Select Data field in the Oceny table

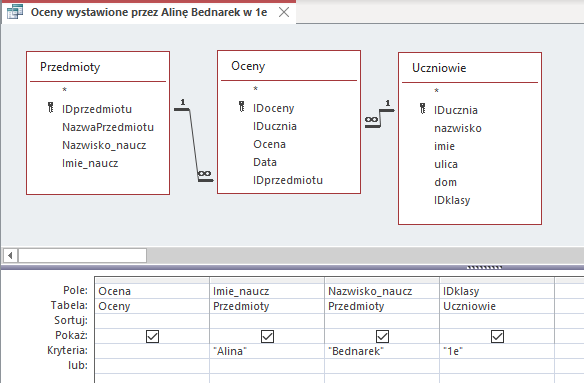(x=265, y=162)
